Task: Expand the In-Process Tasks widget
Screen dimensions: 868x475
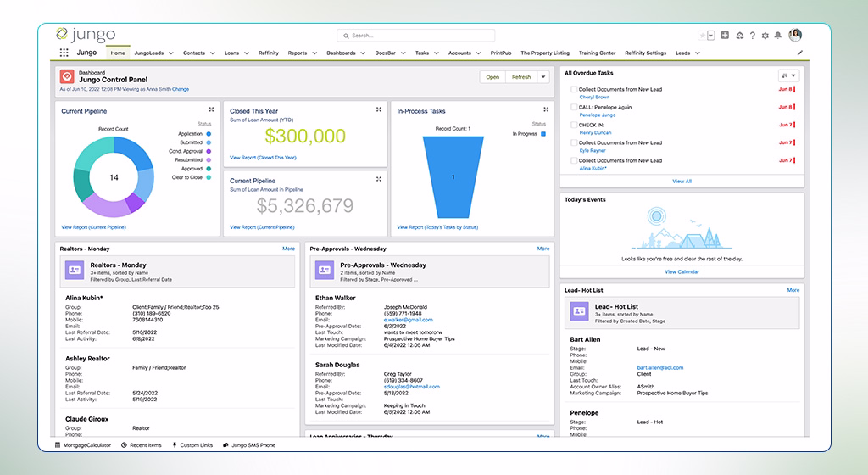Action: [x=546, y=109]
